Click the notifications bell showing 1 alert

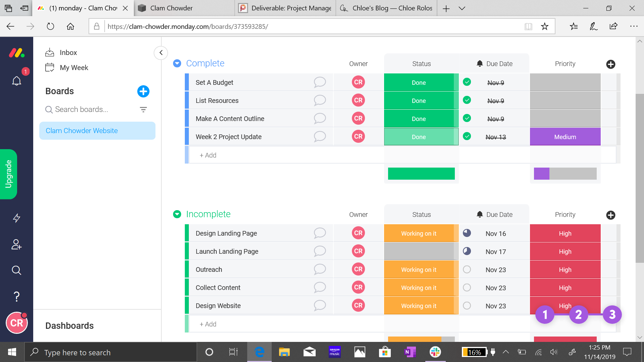(16, 80)
